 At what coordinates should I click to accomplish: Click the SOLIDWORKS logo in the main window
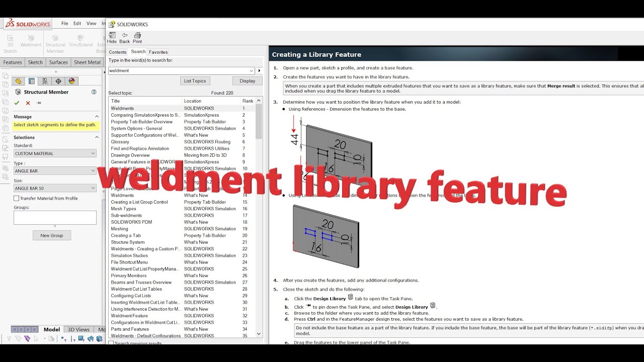coord(28,24)
